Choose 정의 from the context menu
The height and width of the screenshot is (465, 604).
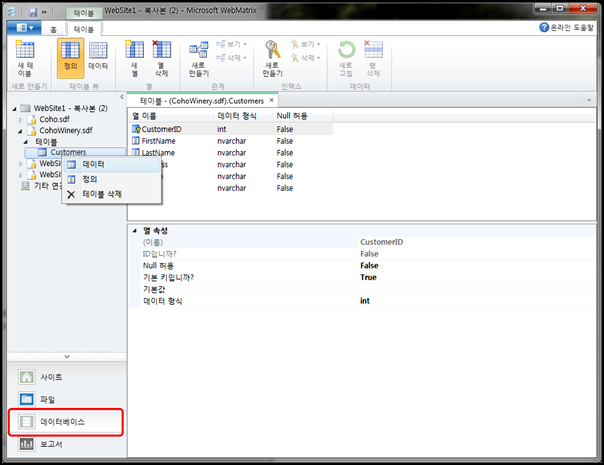tap(112, 179)
